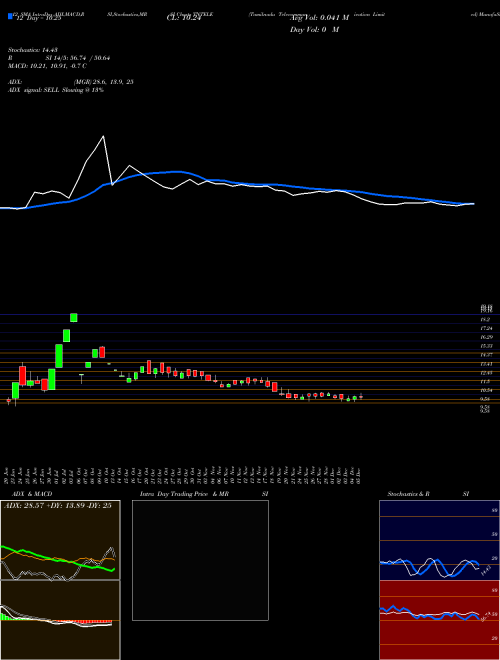500x660 pixels.
Task: Open the red RSI chart thumbnail
Action: (x=439, y=620)
